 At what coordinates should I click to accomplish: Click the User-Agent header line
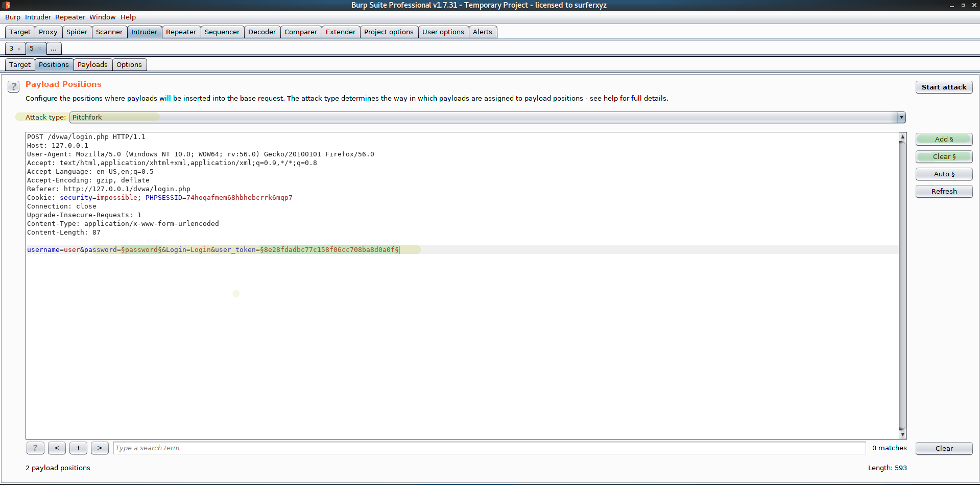(x=201, y=154)
